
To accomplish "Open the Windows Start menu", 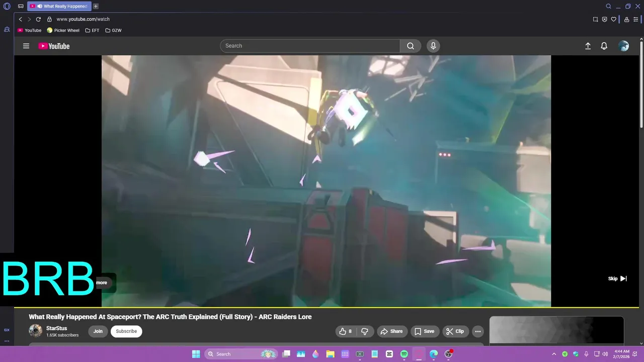I will click(x=196, y=354).
